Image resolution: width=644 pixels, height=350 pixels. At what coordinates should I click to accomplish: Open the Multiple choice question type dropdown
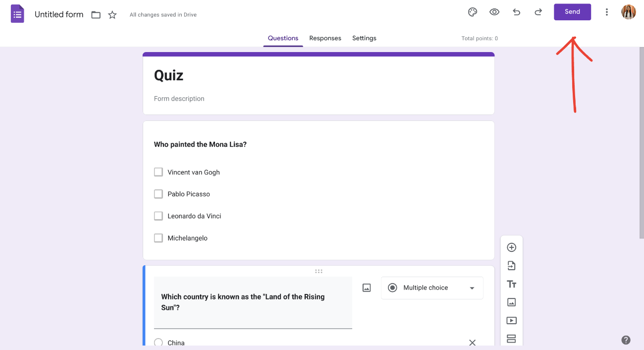pyautogui.click(x=431, y=288)
